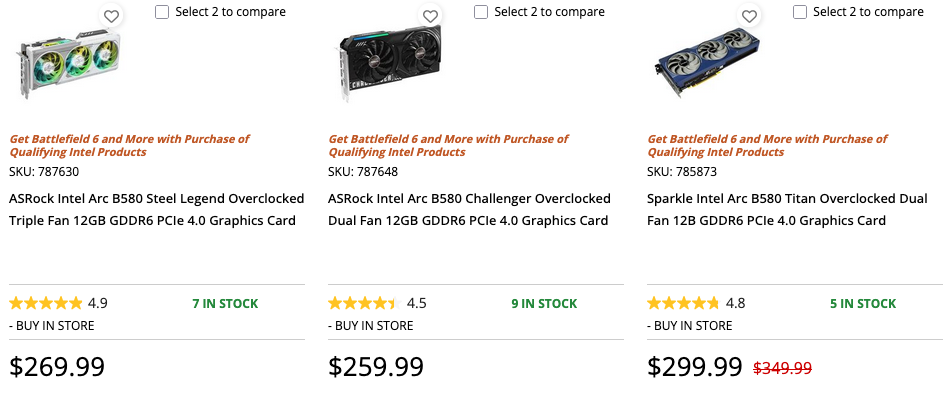
Task: View the 4.8 star rating reviews
Action: (x=696, y=303)
